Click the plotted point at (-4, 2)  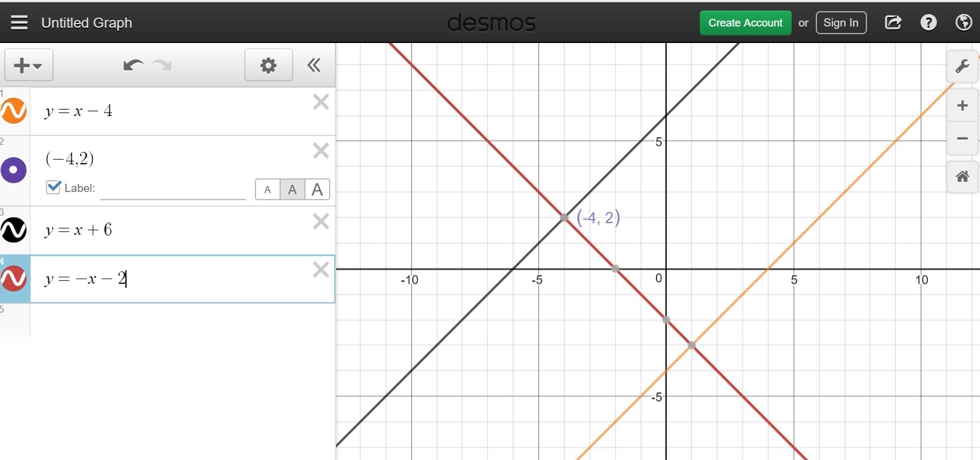[x=564, y=218]
